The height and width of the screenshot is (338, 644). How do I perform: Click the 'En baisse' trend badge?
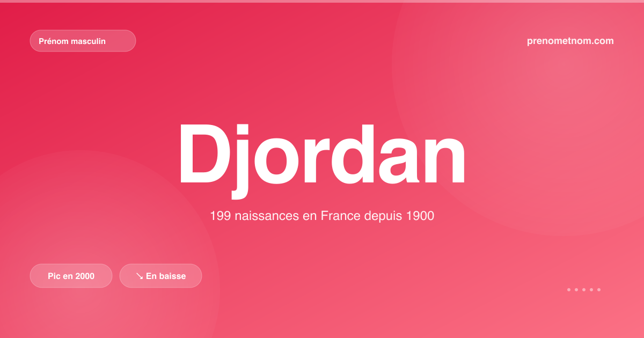[160, 276]
